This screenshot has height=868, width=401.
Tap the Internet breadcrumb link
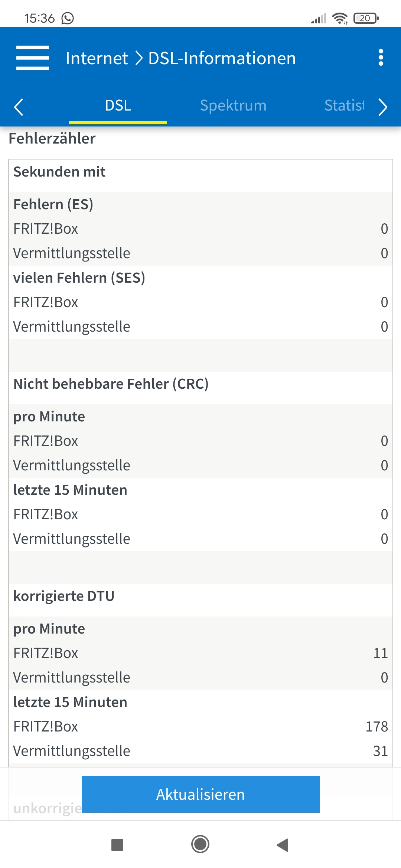[97, 58]
